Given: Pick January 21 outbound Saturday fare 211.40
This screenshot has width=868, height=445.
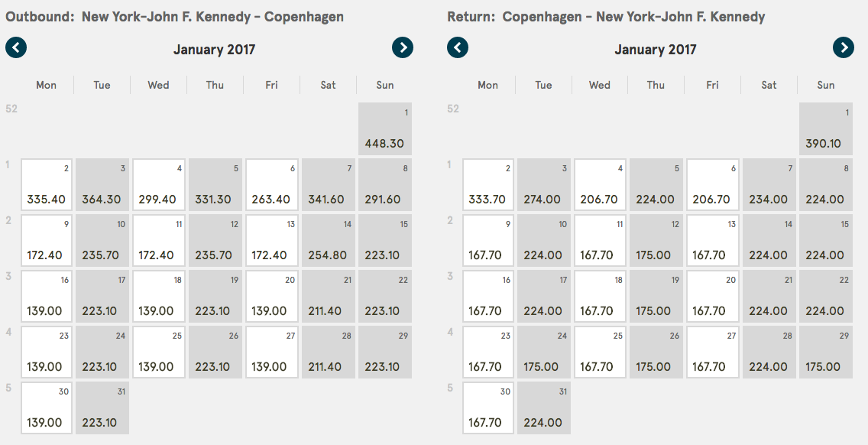Looking at the screenshot, I should pos(329,296).
